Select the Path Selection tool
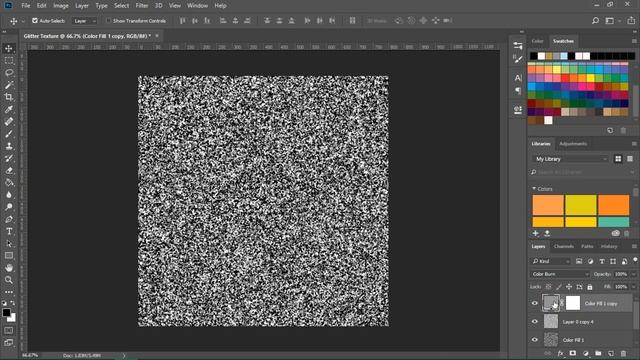Screen dimensions: 640x360 9,244
